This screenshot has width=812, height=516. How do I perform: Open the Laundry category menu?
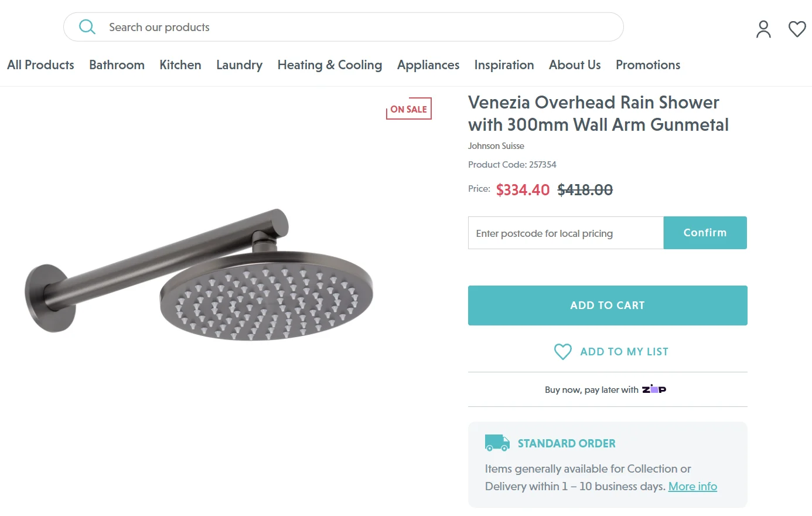click(x=239, y=65)
